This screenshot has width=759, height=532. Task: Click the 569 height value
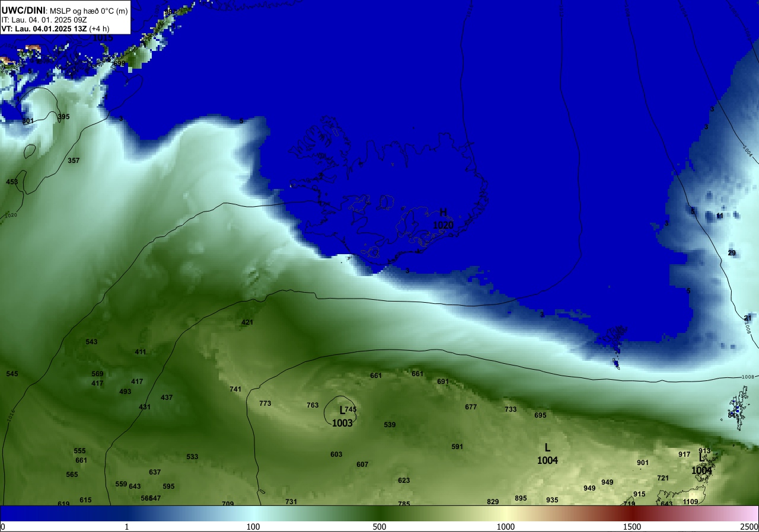[97, 374]
